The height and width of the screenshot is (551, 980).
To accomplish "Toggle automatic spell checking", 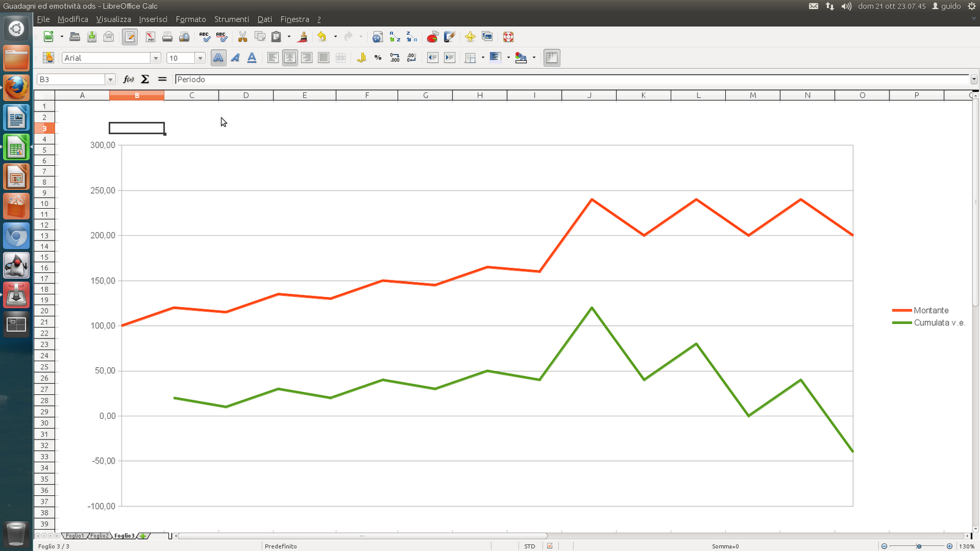I will 222,37.
